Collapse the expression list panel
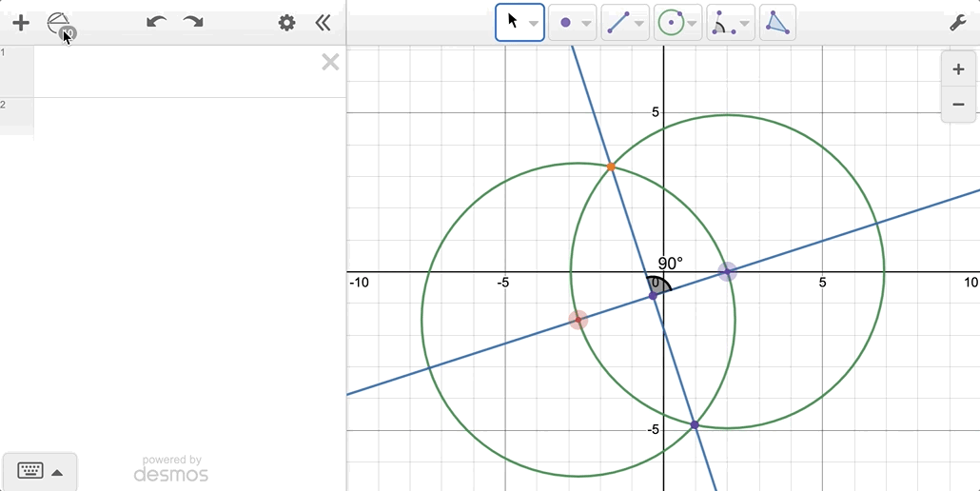Screen dimensions: 980x491 (323, 23)
